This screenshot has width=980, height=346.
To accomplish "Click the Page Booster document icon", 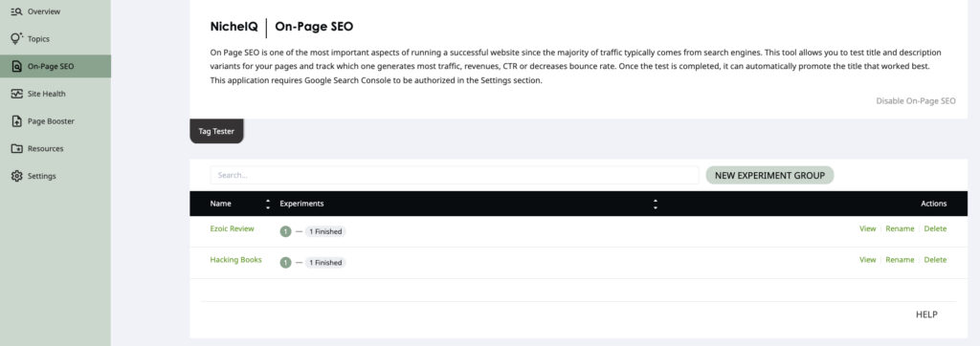I will [x=17, y=121].
